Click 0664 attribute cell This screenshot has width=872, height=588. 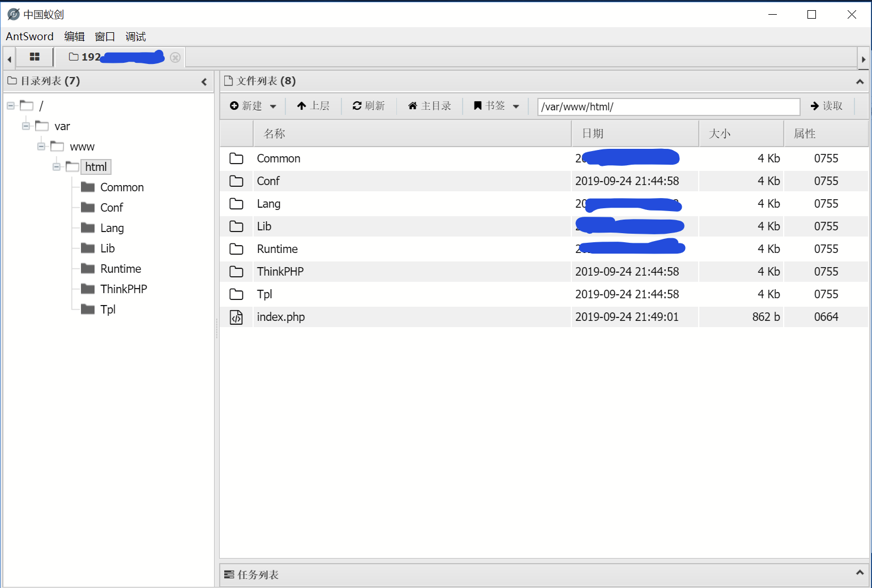826,317
